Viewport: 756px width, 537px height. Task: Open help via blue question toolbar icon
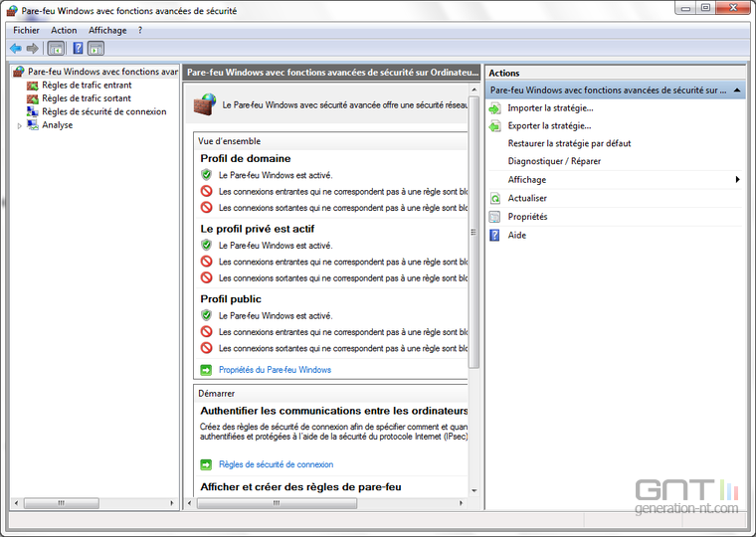click(x=78, y=48)
